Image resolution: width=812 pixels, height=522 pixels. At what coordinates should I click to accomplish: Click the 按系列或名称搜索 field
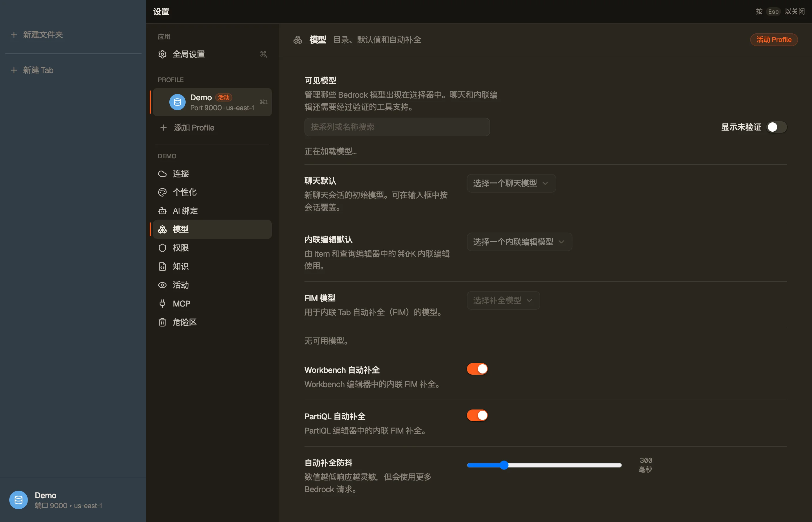pyautogui.click(x=397, y=127)
